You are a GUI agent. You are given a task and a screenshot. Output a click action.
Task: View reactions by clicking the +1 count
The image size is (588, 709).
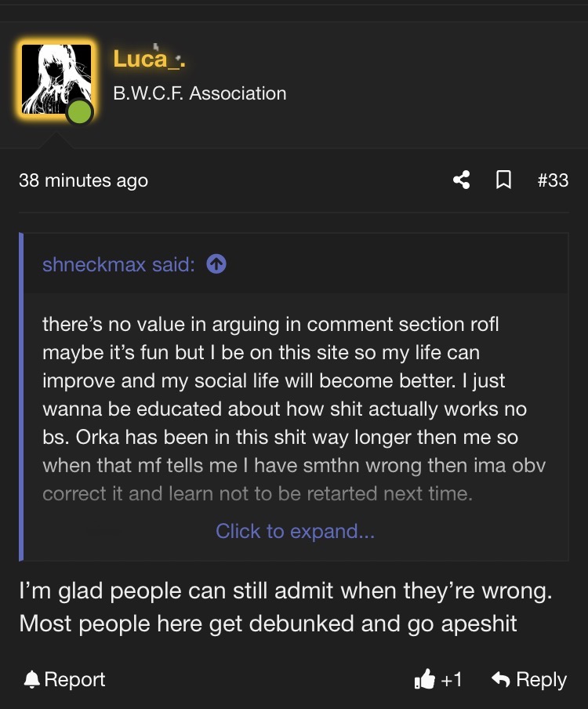tap(452, 680)
